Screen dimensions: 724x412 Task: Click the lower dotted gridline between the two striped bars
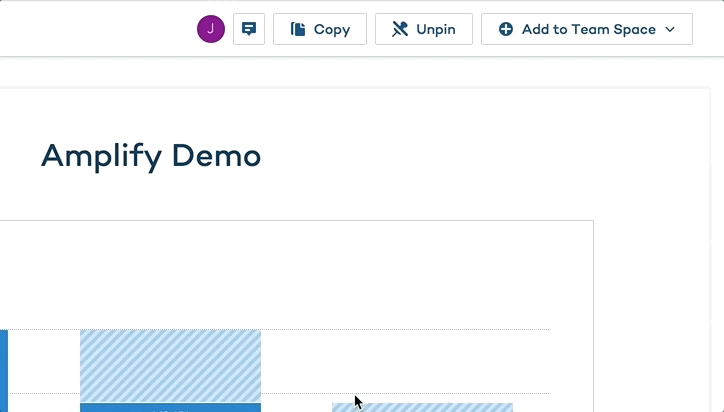(x=296, y=394)
